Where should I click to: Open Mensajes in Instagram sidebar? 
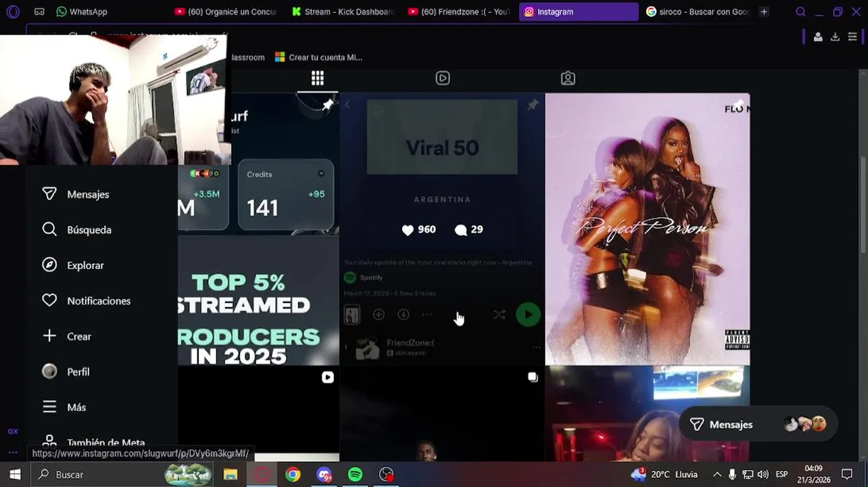click(x=88, y=194)
